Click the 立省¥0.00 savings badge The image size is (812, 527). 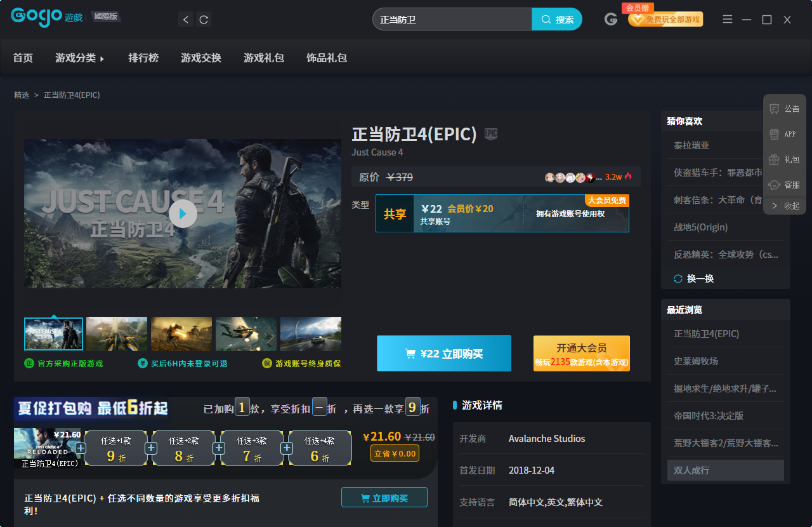click(x=395, y=453)
